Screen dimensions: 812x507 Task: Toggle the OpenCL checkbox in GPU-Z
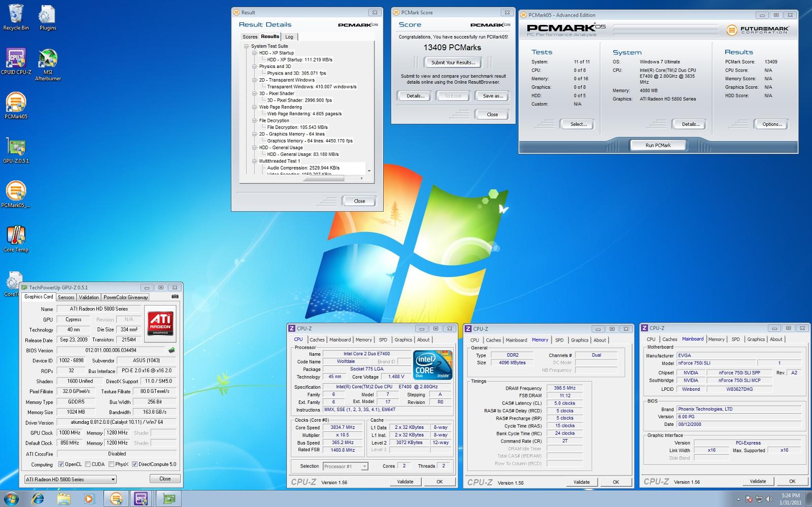tap(61, 464)
